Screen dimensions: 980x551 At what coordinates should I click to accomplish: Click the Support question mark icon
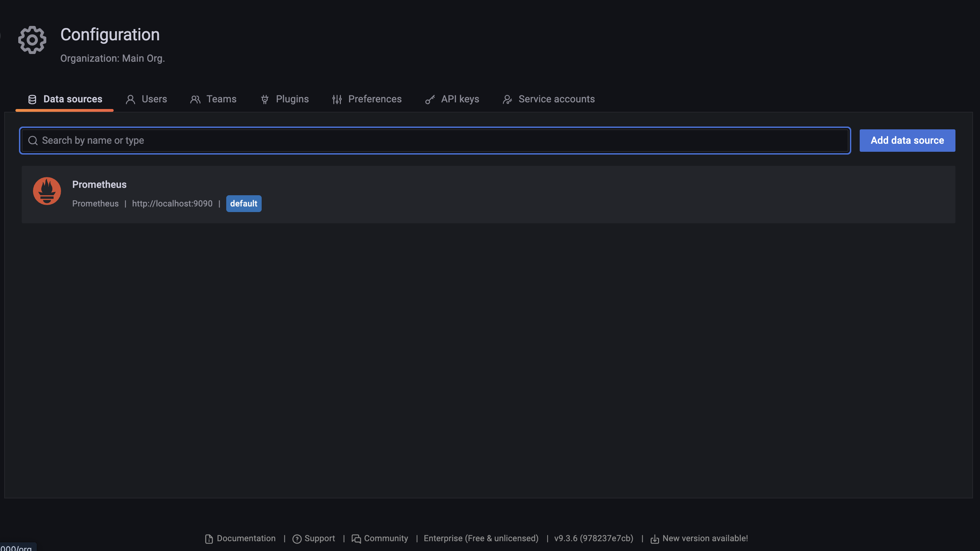[x=297, y=539]
